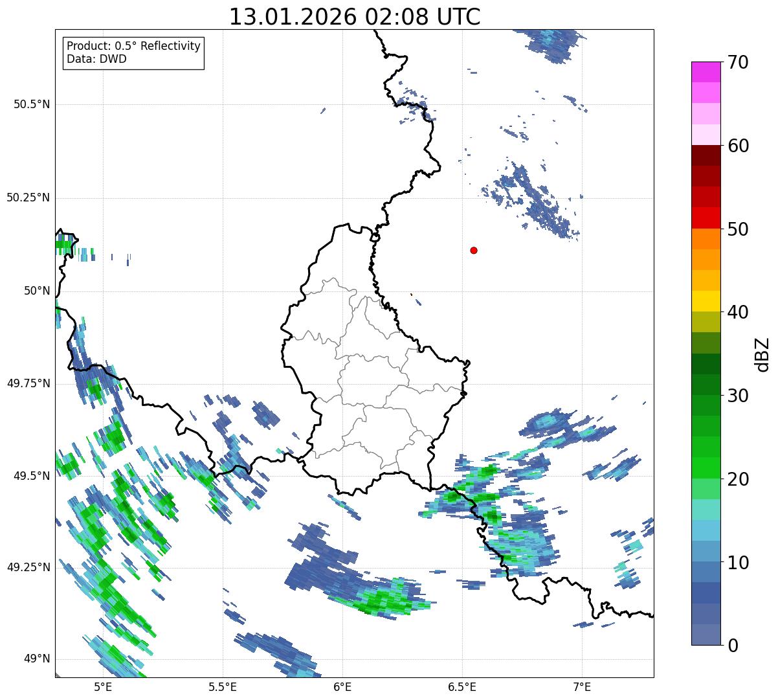Screen dimensions: 778x700
Task: Click the colorbar tick label "40"
Action: tap(738, 312)
